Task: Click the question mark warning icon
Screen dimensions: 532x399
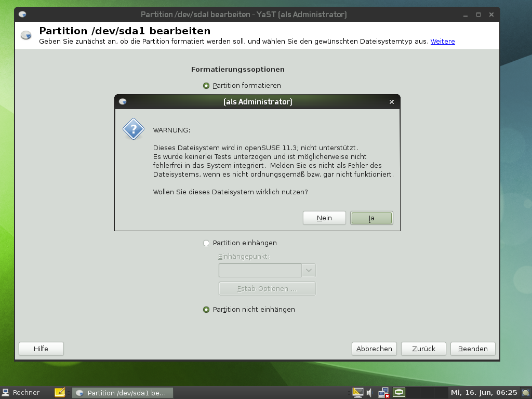Action: click(133, 129)
